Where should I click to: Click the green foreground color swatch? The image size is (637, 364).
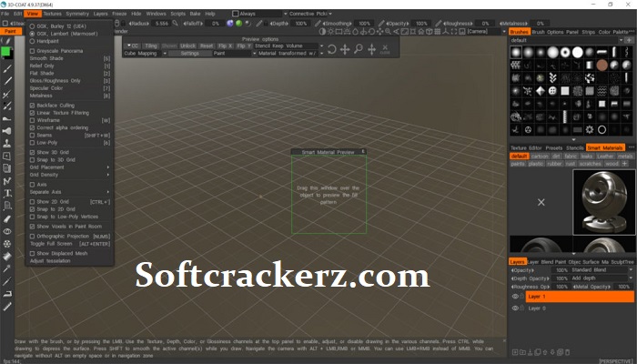[6, 52]
